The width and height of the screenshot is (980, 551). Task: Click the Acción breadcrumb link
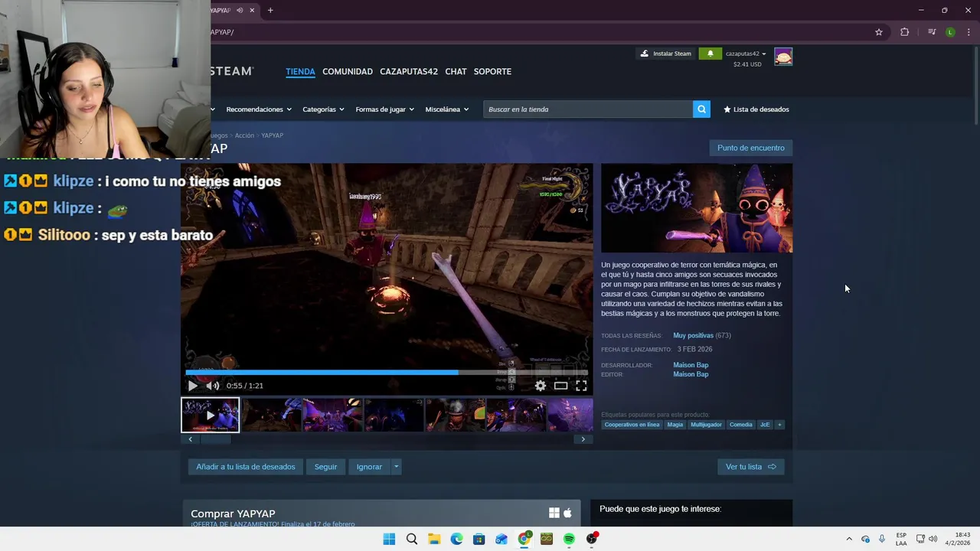point(244,135)
